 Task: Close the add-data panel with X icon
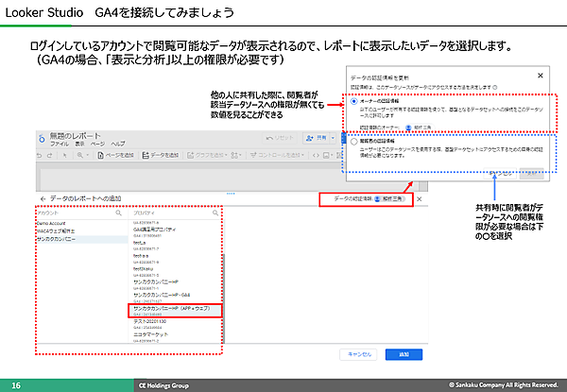420,199
